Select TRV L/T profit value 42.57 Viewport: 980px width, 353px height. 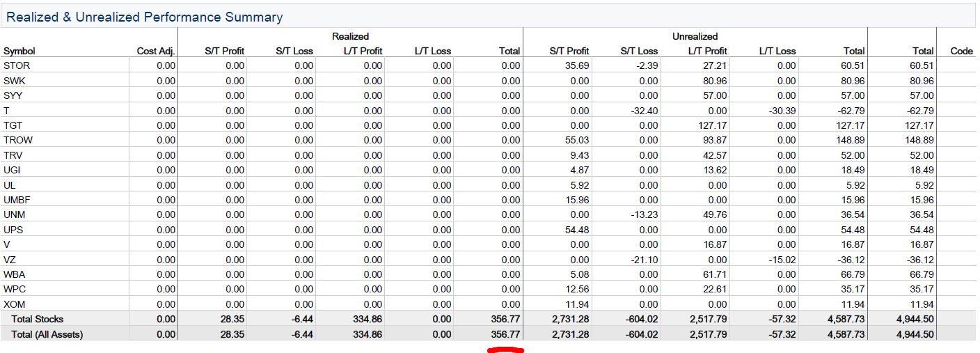tap(715, 155)
